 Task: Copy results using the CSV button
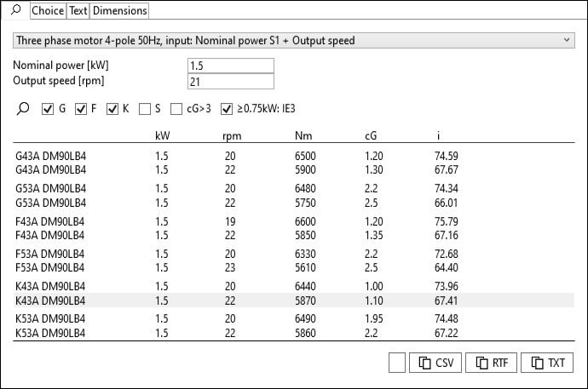tap(435, 363)
